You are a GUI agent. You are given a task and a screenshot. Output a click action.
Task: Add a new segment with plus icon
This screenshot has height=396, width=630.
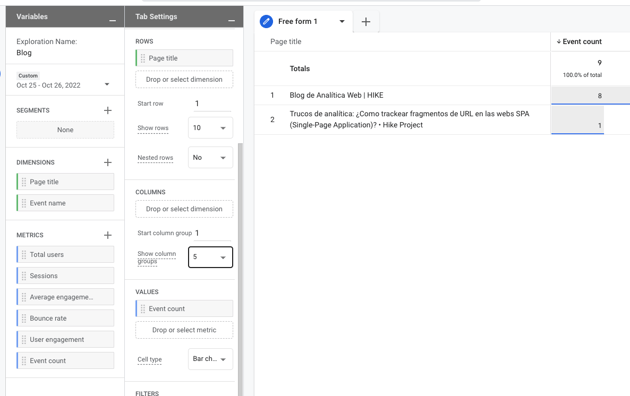coord(107,110)
